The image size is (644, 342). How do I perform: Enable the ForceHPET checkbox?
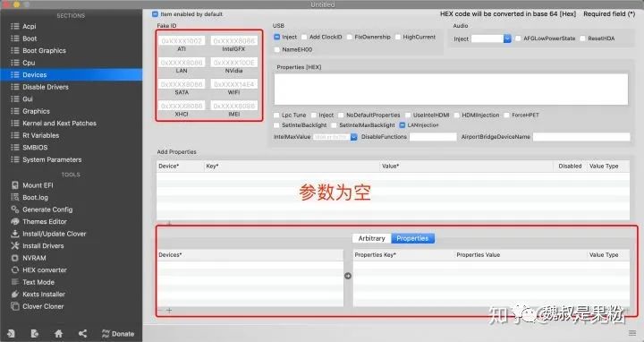[506, 115]
